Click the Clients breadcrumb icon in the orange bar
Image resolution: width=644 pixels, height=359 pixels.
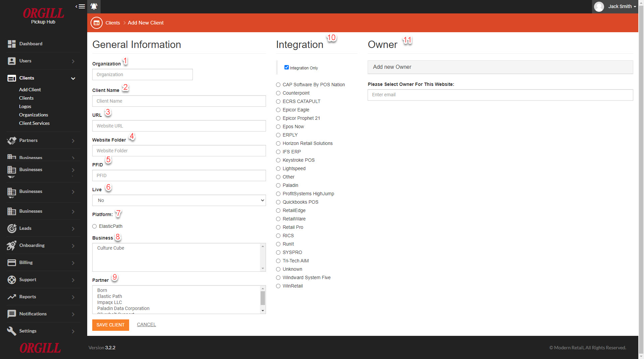point(97,23)
